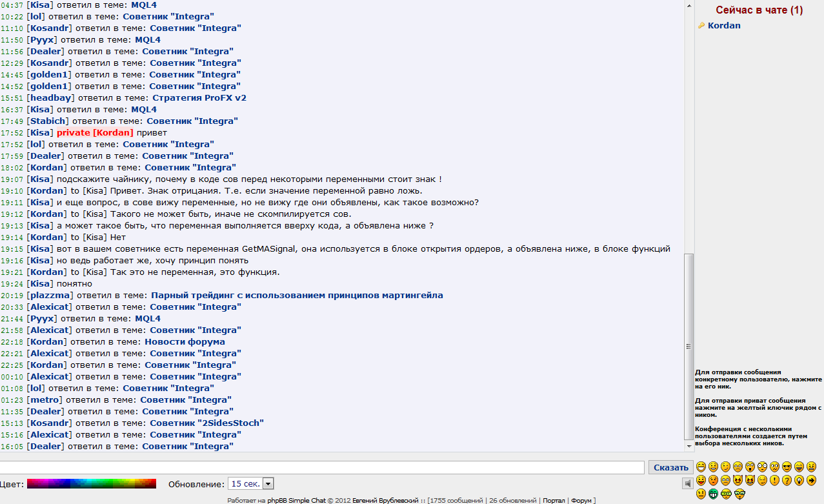The image size is (824, 504).
Task: Click the chat log scrollbar down arrow
Action: (x=689, y=445)
